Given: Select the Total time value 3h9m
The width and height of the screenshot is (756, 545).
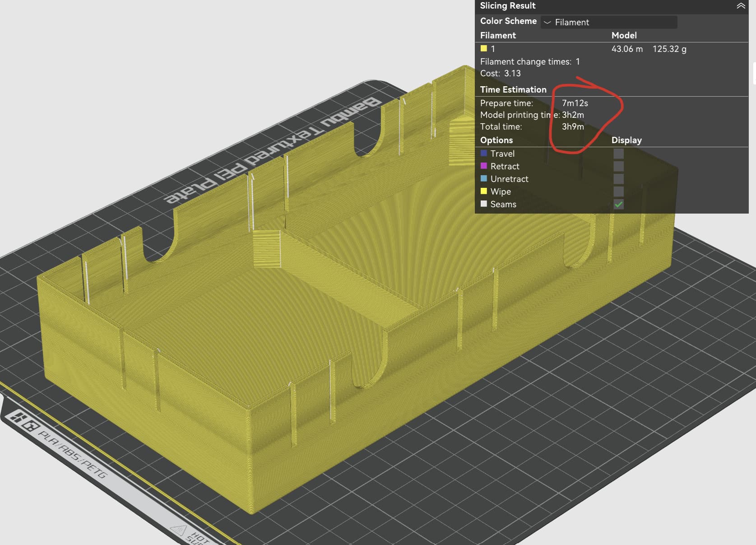Looking at the screenshot, I should pos(572,127).
